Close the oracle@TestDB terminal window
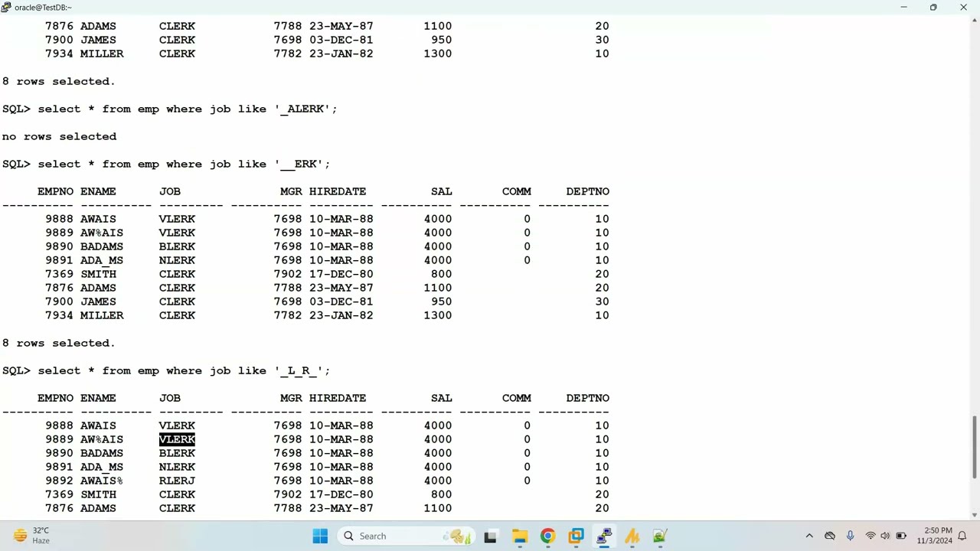 [x=963, y=7]
